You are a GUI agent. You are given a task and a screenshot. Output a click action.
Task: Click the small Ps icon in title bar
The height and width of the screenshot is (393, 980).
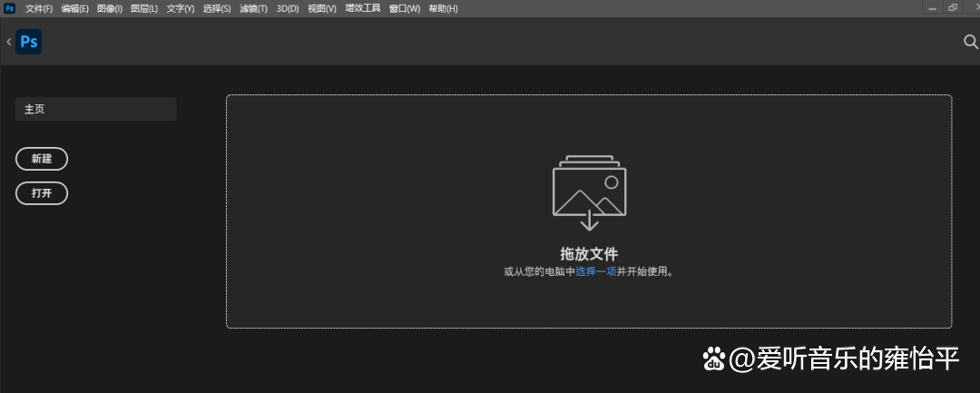[x=9, y=8]
